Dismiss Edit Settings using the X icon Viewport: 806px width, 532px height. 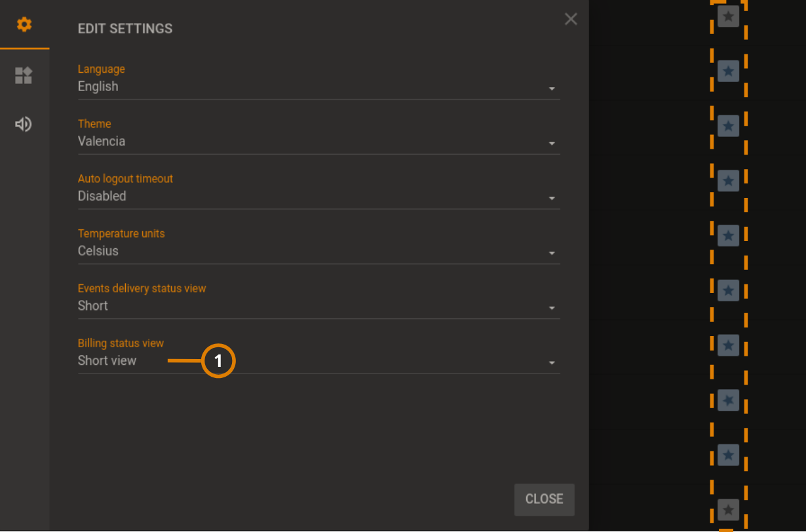tap(571, 19)
